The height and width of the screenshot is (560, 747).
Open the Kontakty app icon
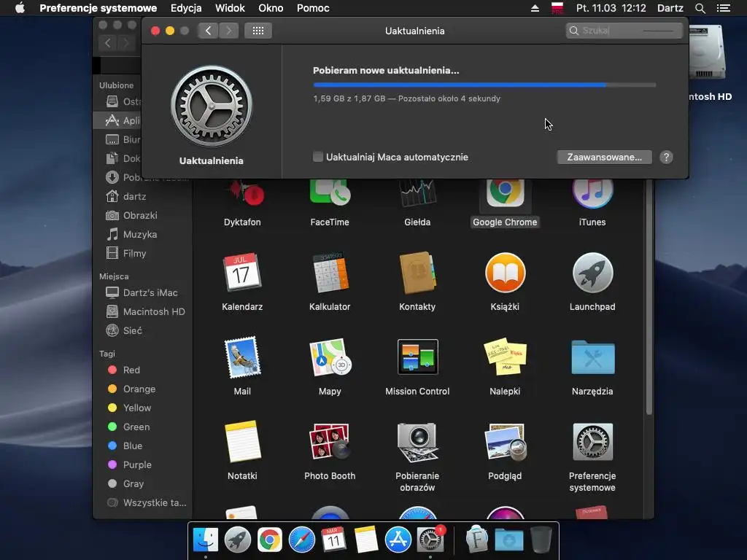417,273
